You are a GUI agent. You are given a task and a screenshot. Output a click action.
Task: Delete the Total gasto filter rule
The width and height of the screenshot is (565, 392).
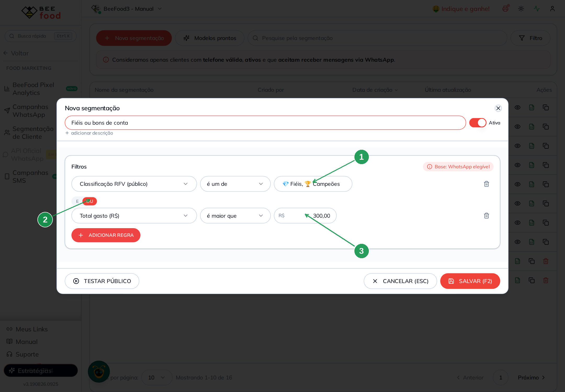point(486,216)
